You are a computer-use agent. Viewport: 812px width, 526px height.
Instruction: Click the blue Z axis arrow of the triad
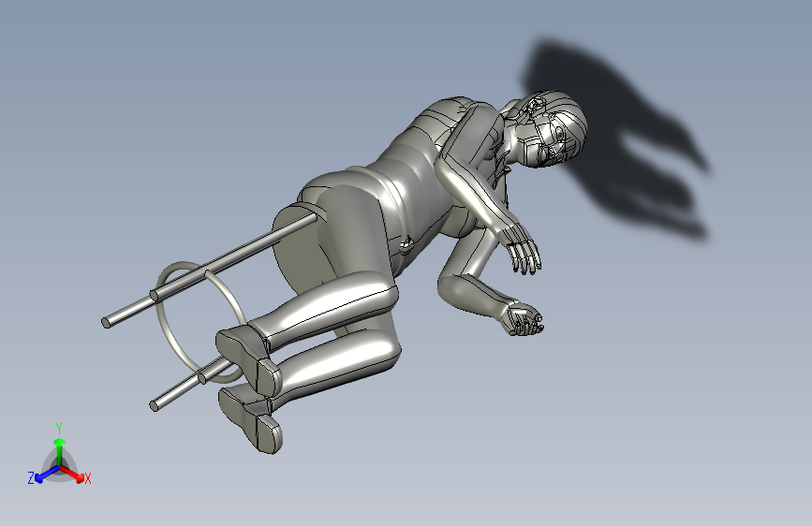(48, 474)
